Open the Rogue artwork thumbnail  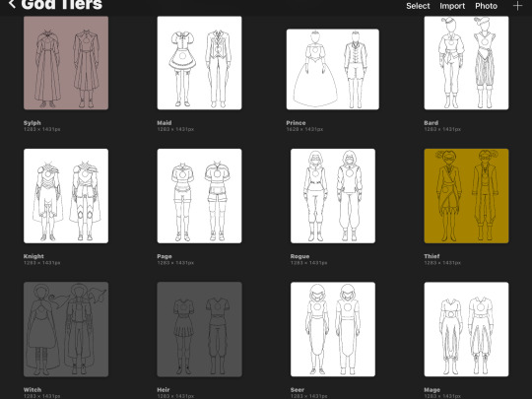pyautogui.click(x=333, y=196)
